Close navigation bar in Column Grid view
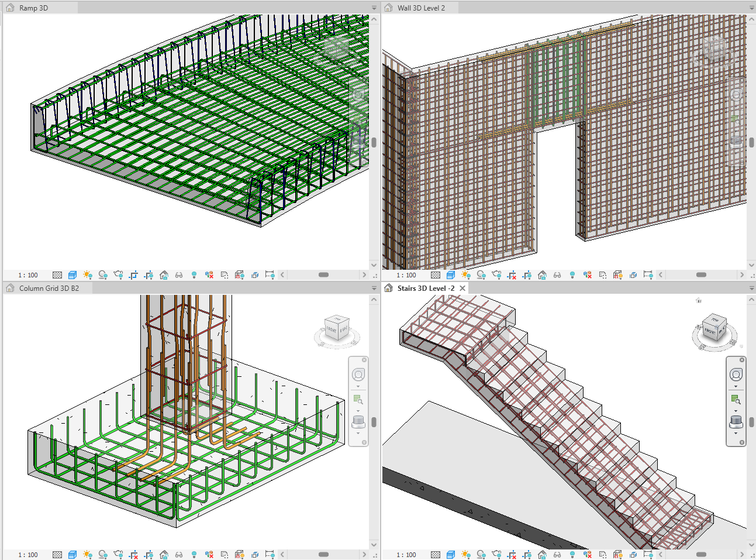 click(364, 360)
